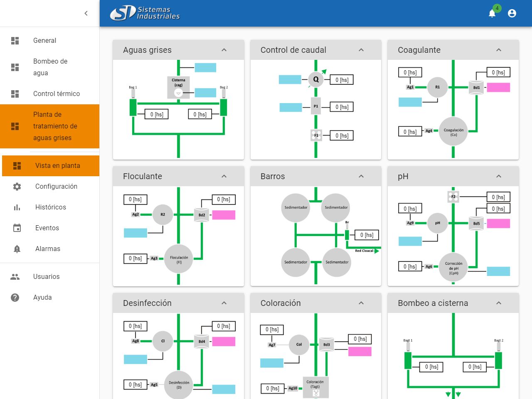
Task: Open Históricos from the sidebar
Action: coord(50,207)
